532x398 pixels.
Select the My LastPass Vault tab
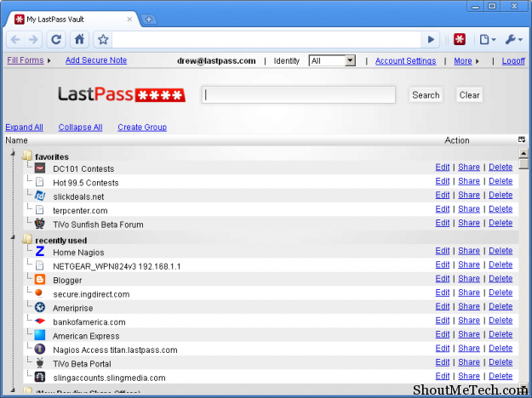(72, 20)
